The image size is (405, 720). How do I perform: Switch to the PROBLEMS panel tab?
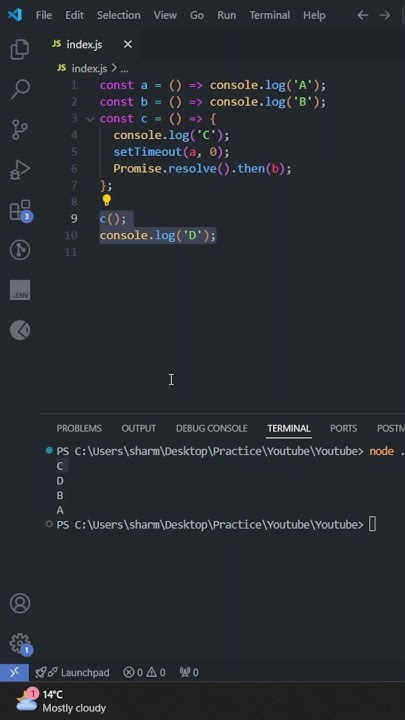pos(79,428)
